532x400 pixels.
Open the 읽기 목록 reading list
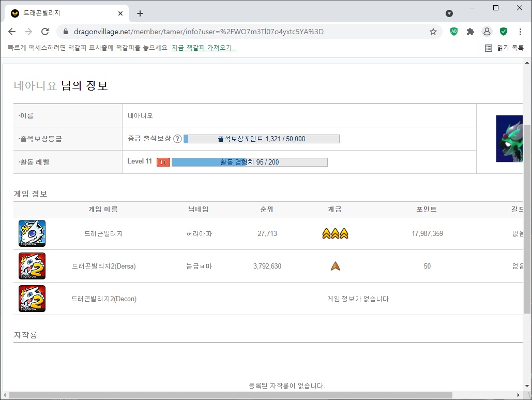pyautogui.click(x=504, y=48)
